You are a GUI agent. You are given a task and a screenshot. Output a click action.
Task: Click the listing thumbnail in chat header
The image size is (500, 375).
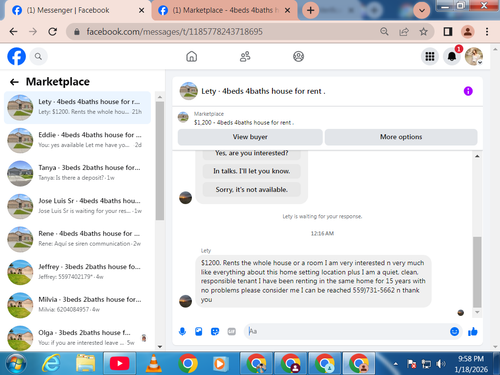coord(188,91)
